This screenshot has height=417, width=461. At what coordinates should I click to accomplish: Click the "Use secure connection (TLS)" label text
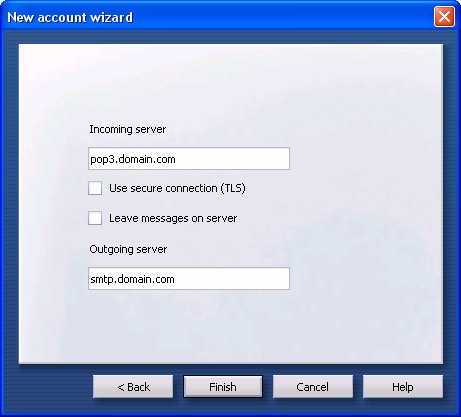coord(177,188)
